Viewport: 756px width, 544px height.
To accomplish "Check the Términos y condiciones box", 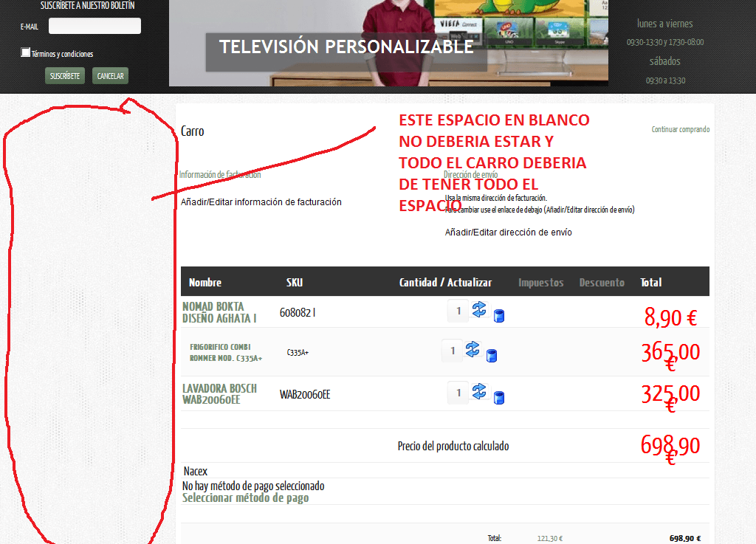I will coord(26,52).
